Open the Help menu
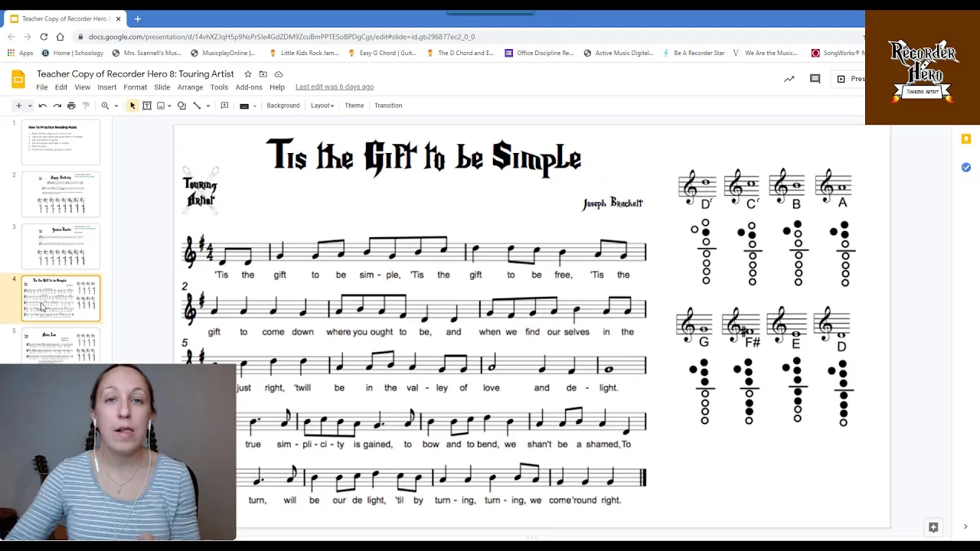This screenshot has height=551, width=980. pyautogui.click(x=277, y=87)
